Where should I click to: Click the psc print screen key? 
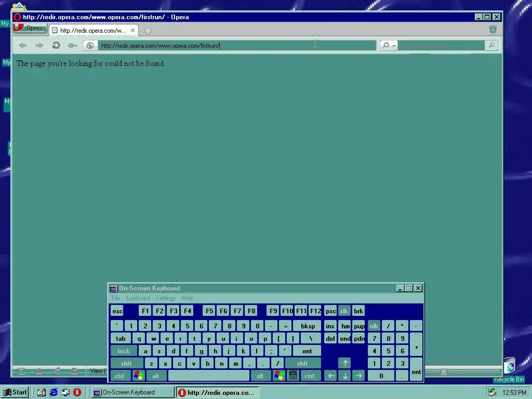330,311
